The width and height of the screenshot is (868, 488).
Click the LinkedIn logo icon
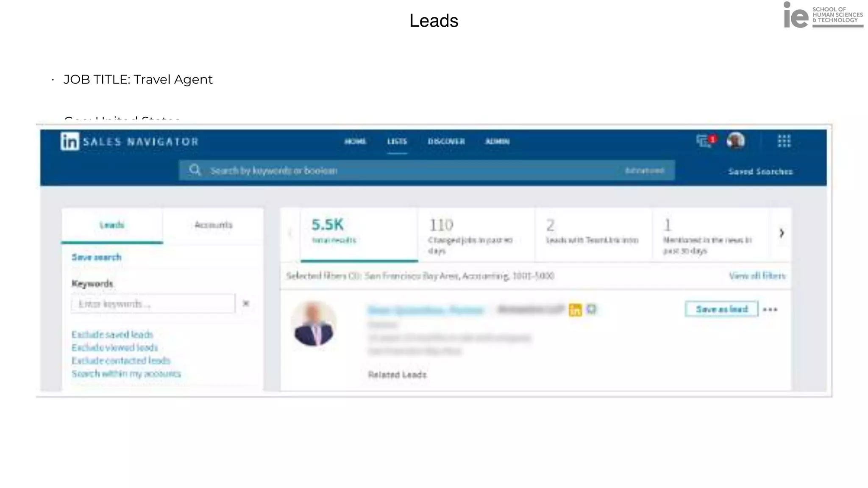tap(70, 141)
